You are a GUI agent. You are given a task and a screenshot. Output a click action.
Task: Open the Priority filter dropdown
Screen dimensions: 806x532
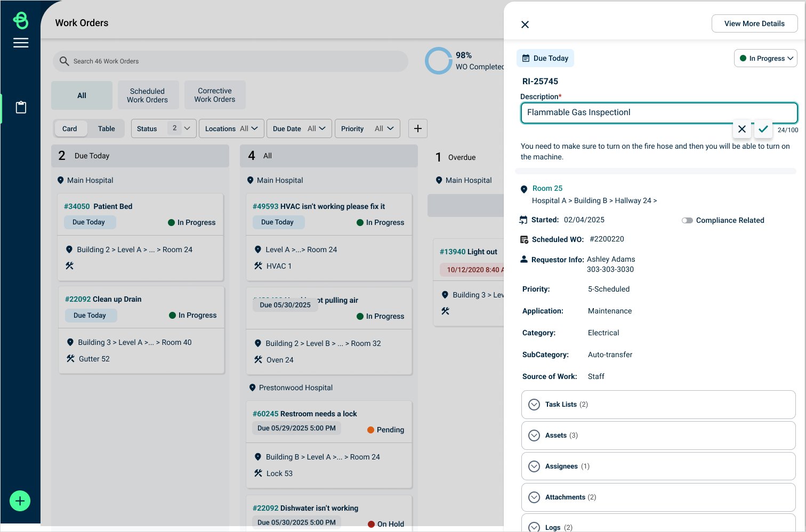tap(367, 128)
